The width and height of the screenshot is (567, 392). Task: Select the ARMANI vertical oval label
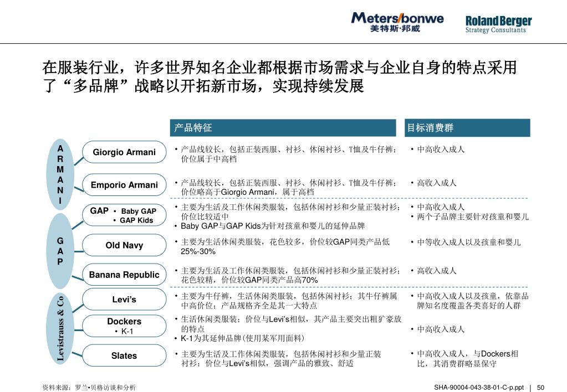coord(60,174)
